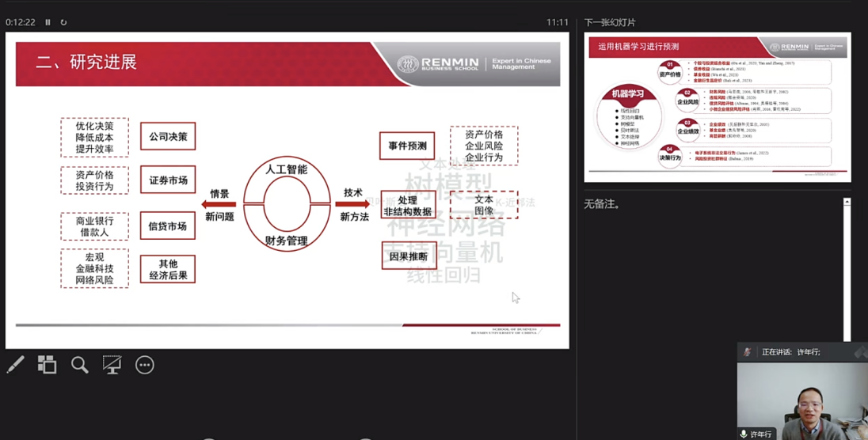This screenshot has height=440, width=868.
Task: Toggle black screen for the slide show
Action: coord(112,365)
